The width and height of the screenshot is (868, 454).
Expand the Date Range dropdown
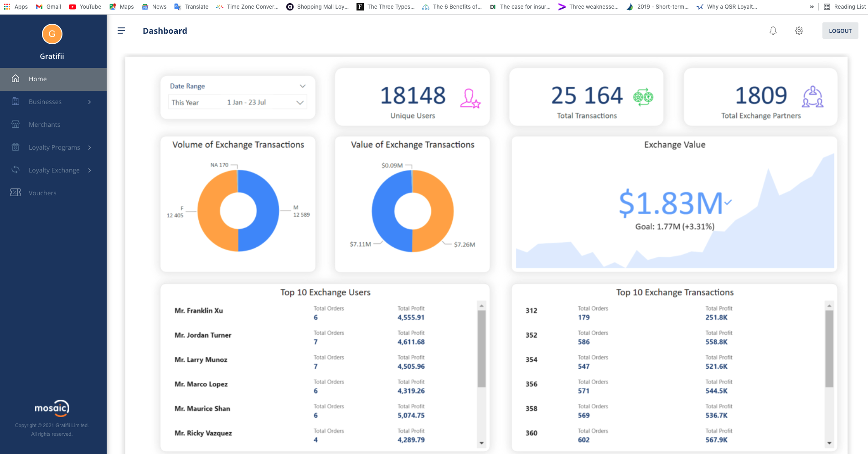coord(303,86)
